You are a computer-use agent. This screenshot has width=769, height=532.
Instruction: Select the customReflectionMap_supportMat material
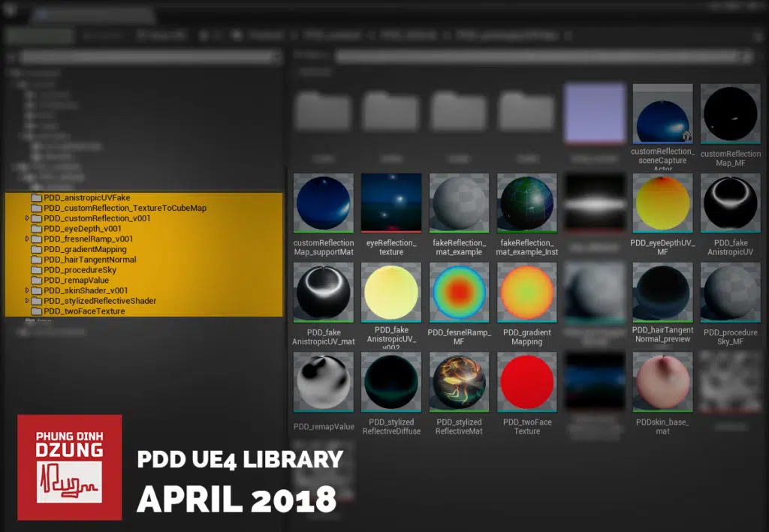(x=323, y=203)
